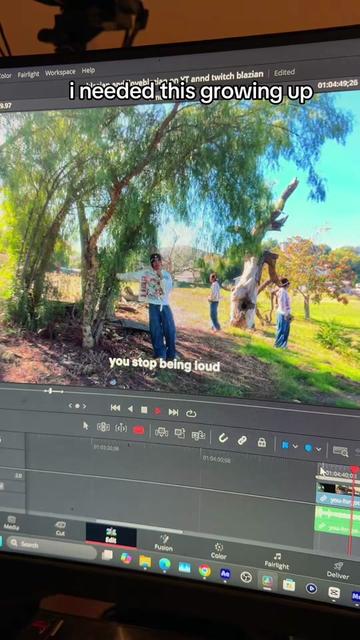360x640 pixels.
Task: Open the Cut page
Action: tap(60, 528)
